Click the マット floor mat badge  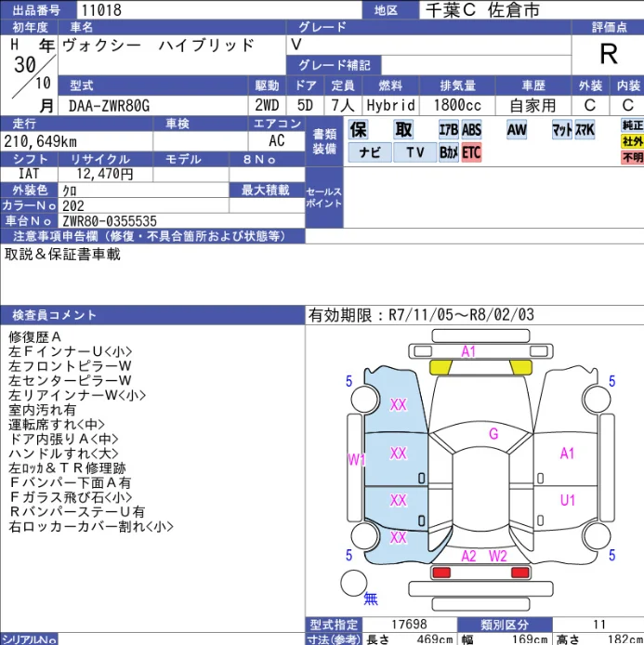click(x=561, y=130)
